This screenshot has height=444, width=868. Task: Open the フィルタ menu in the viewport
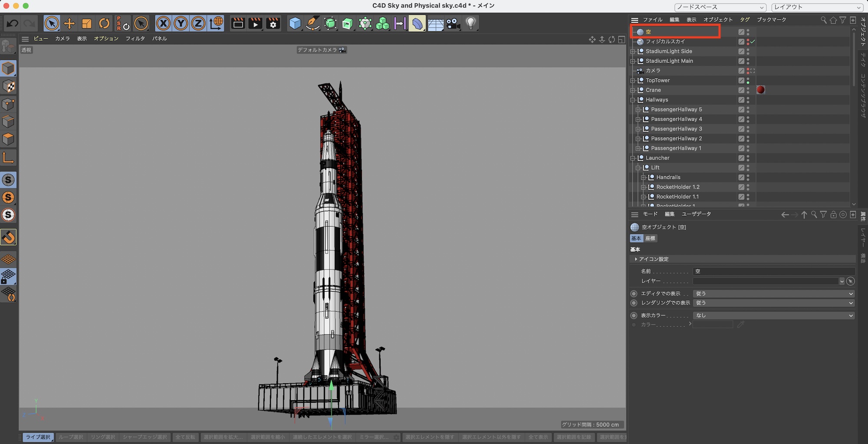(135, 39)
